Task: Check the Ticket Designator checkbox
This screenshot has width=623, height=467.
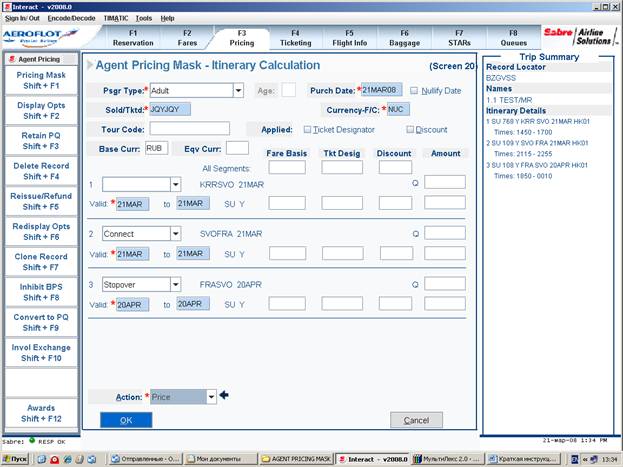Action: [307, 129]
